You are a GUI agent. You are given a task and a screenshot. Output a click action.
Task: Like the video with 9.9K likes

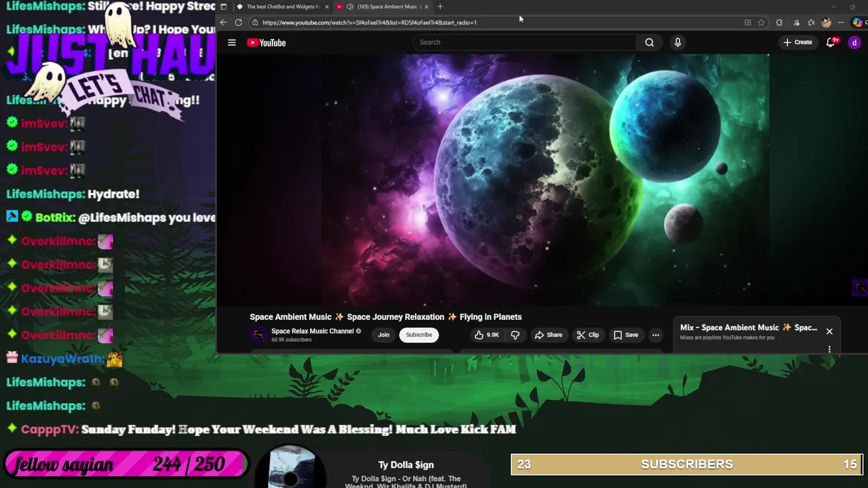click(x=486, y=335)
